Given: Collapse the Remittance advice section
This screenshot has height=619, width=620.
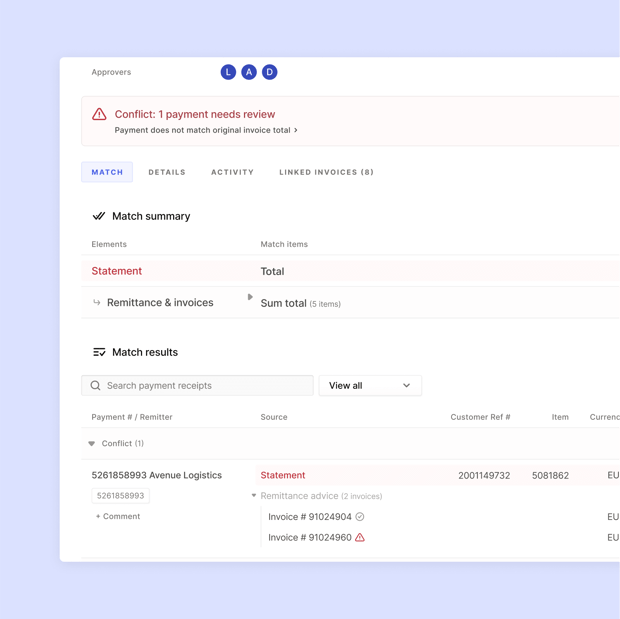Looking at the screenshot, I should [254, 495].
